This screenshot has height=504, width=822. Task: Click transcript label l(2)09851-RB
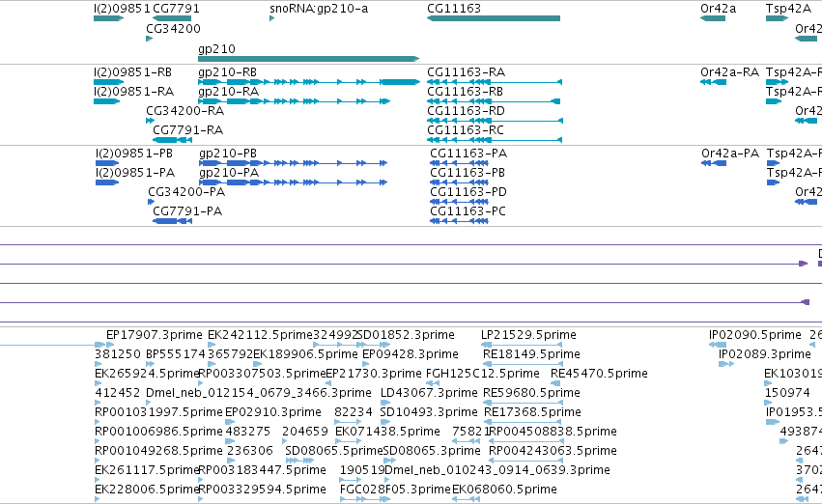pyautogui.click(x=132, y=72)
